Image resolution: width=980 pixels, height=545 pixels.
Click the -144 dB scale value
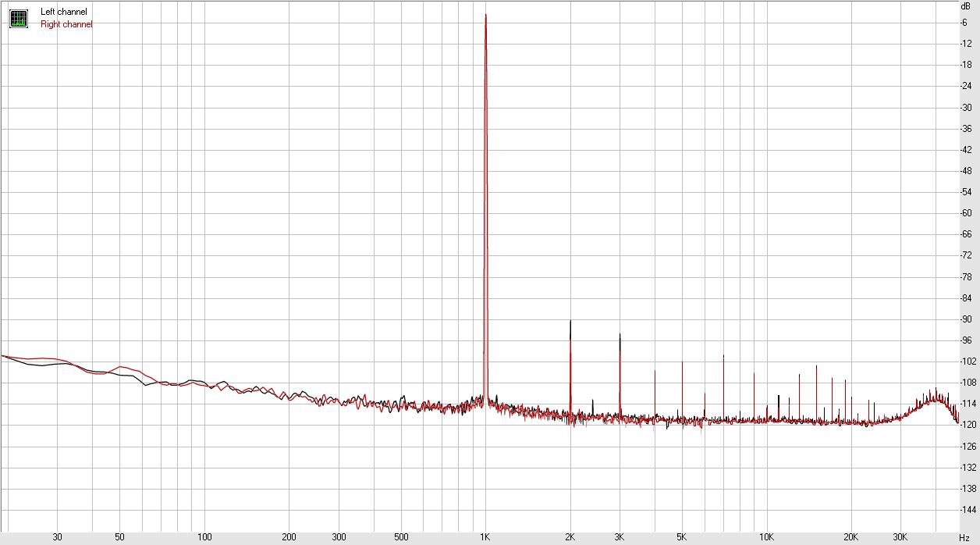pos(968,510)
